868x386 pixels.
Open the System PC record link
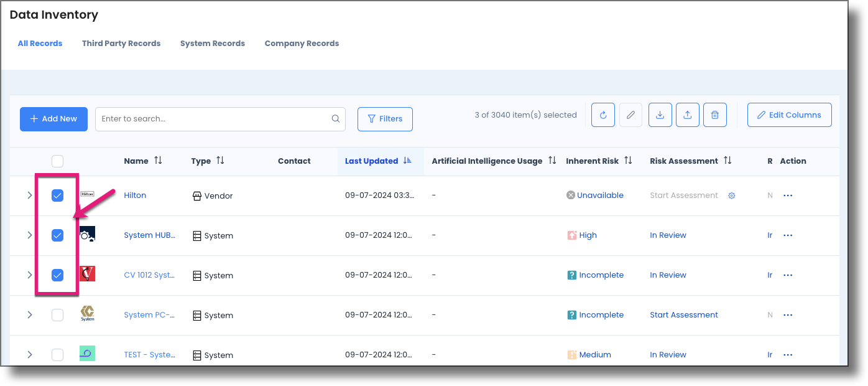149,315
